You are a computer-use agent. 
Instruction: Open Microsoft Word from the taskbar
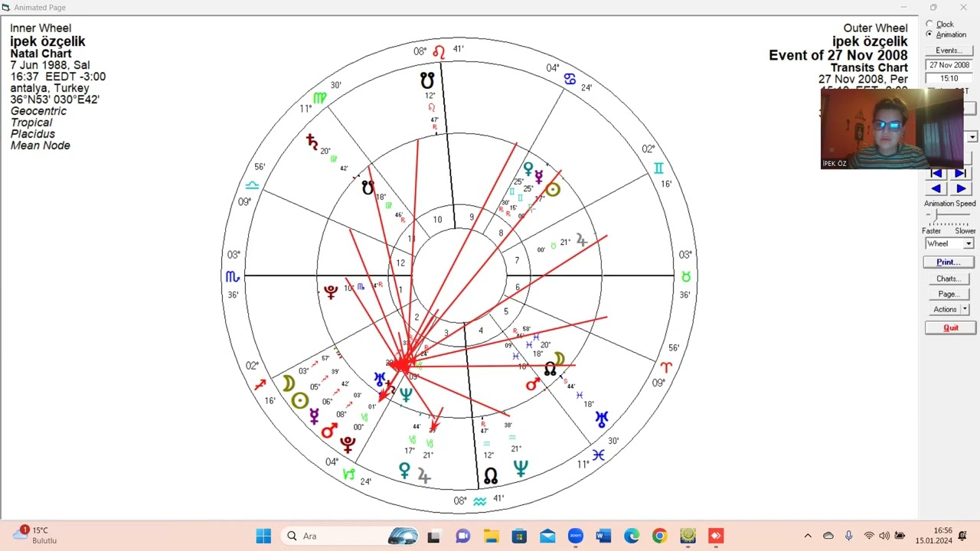[603, 536]
